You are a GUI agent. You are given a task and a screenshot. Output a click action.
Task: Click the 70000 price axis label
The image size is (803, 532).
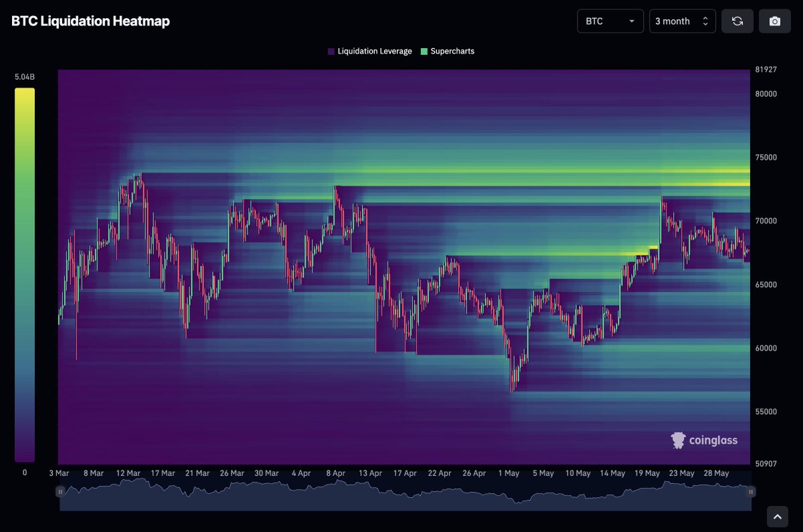click(766, 221)
